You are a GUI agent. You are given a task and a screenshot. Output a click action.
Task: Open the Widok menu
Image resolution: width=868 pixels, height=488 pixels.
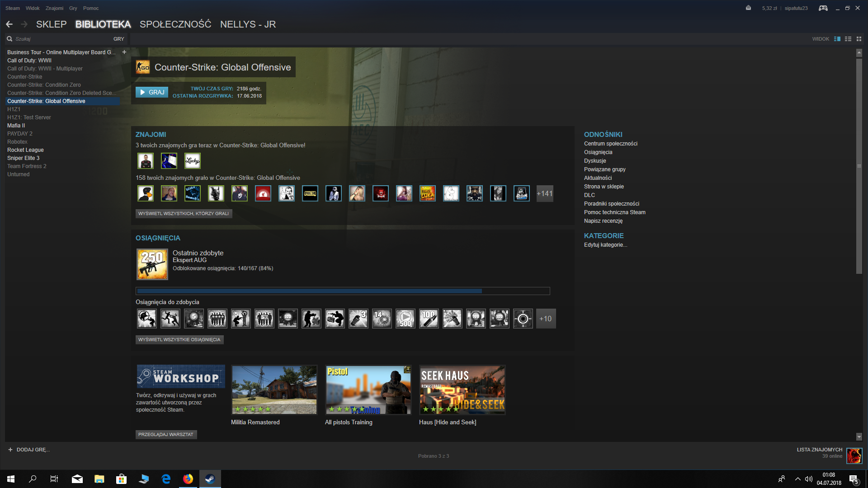(33, 8)
